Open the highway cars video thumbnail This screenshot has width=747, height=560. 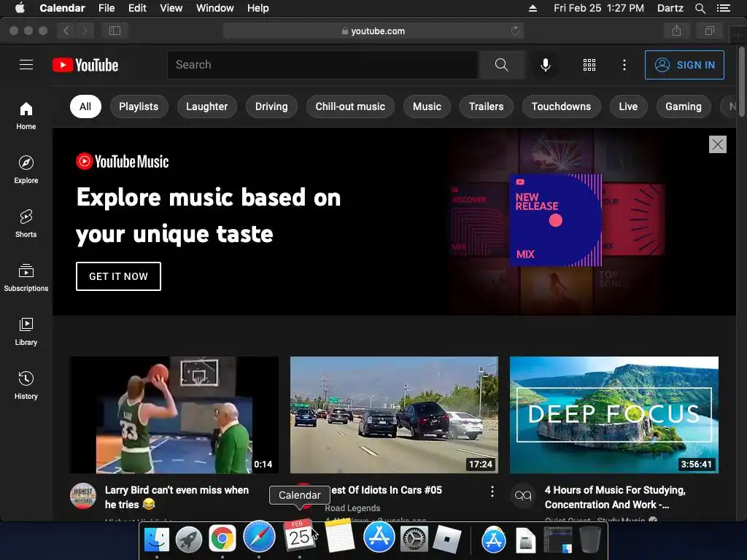pos(394,415)
